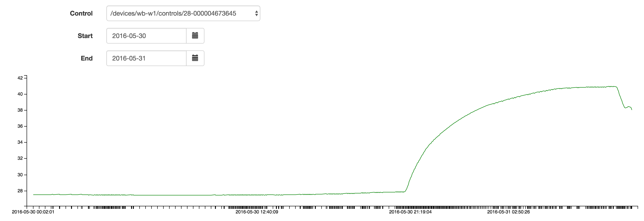Click the End label

87,58
